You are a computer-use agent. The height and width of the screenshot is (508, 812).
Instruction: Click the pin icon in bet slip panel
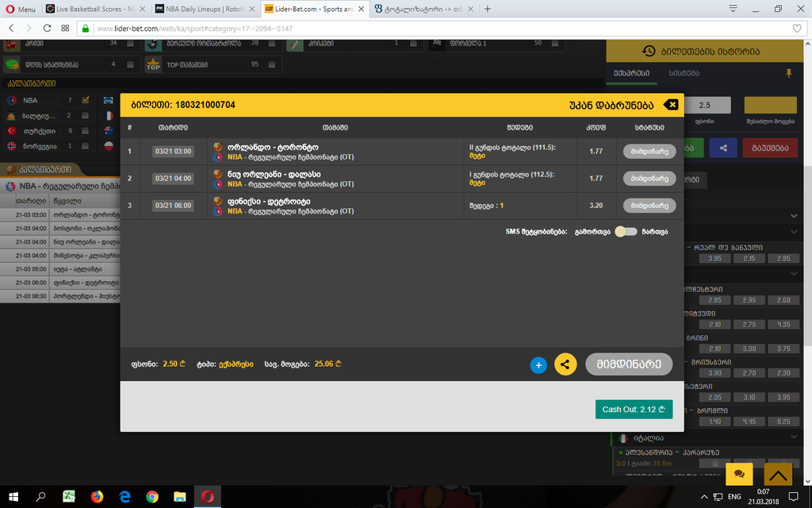point(789,73)
